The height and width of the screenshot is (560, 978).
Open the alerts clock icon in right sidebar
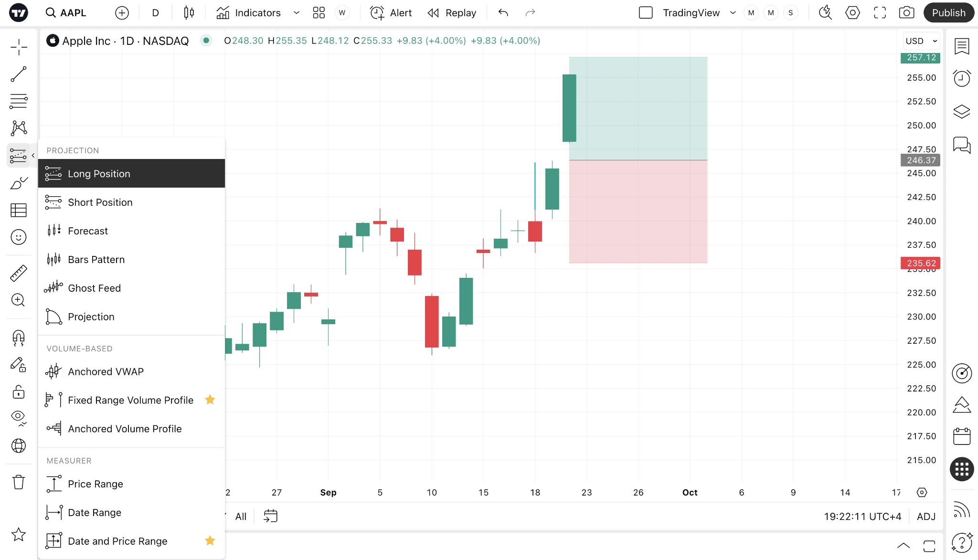pos(962,78)
